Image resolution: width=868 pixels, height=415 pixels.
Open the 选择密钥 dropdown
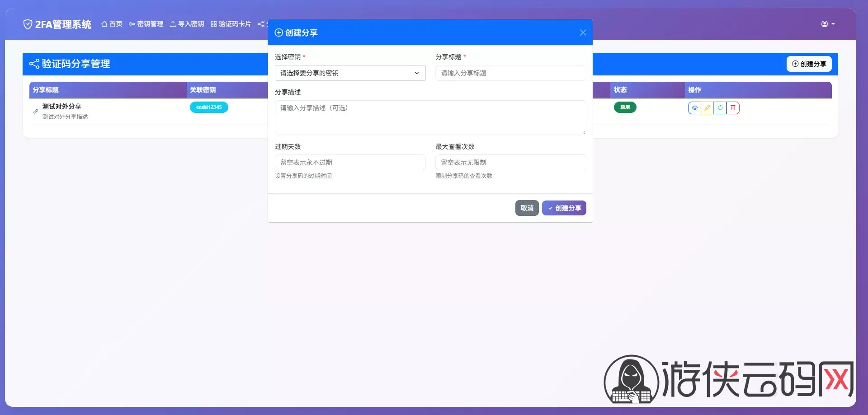[350, 73]
